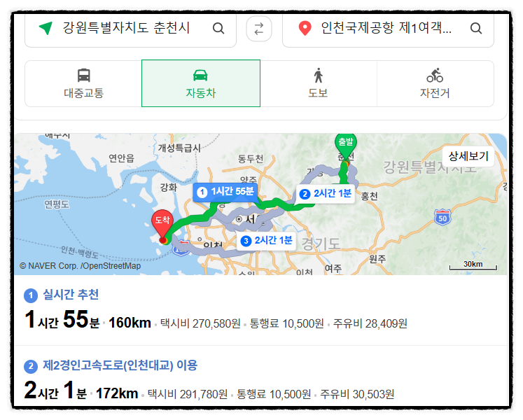The width and height of the screenshot is (523, 420).
Task: Click the red destination pin icon
Action: click(x=305, y=28)
